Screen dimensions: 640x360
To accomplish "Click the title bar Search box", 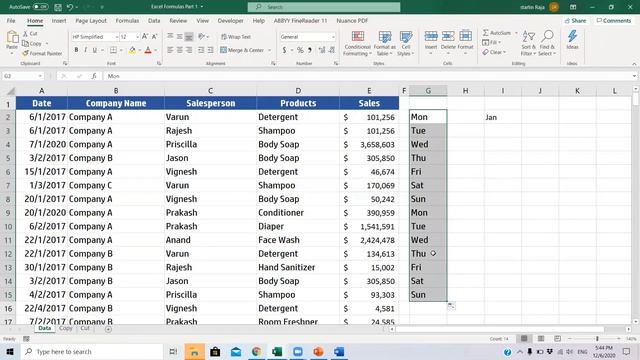I will (324, 7).
